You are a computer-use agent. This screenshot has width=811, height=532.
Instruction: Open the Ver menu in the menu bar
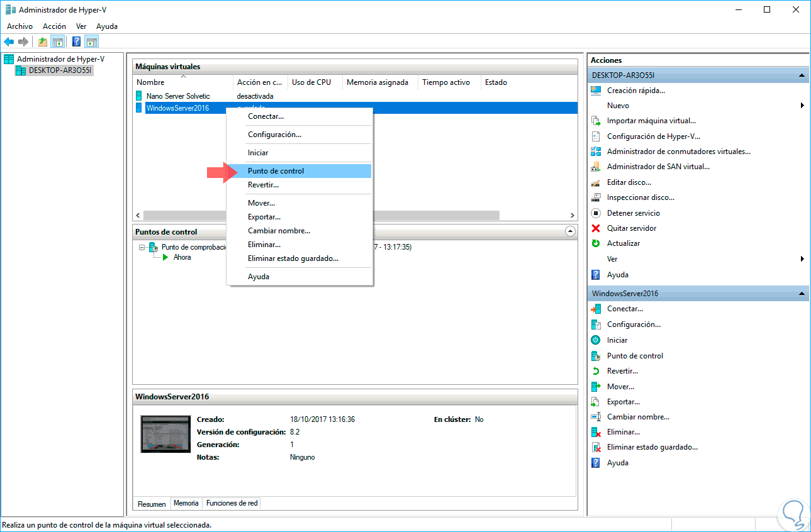[x=81, y=26]
